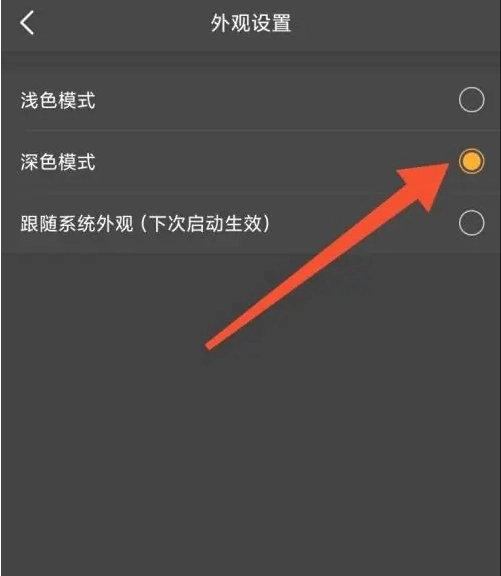
Task: Choose the 浅色模式 text label
Action: click(x=58, y=100)
